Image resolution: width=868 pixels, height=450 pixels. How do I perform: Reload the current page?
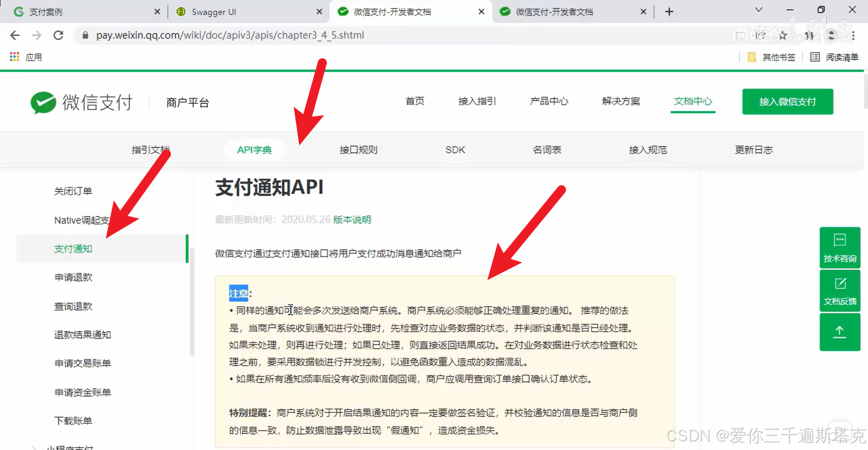pyautogui.click(x=58, y=35)
